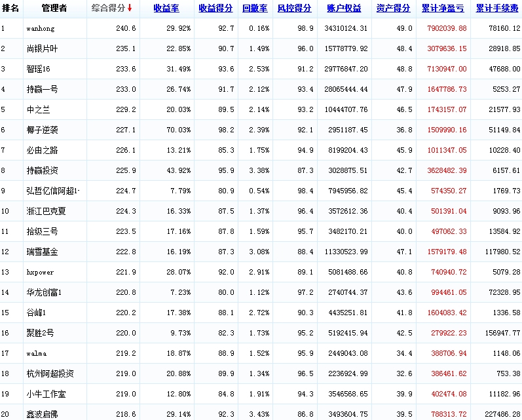Click 鑫波启佛's 累计手续费 227486.28
The image size is (522, 420).
[x=502, y=414]
